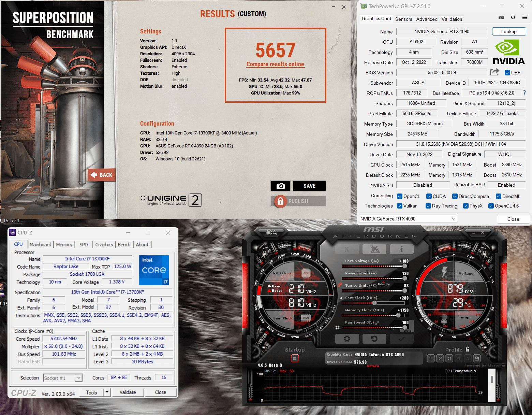The height and width of the screenshot is (415, 532).
Task: Capture Superposition result with camera button
Action: [280, 186]
